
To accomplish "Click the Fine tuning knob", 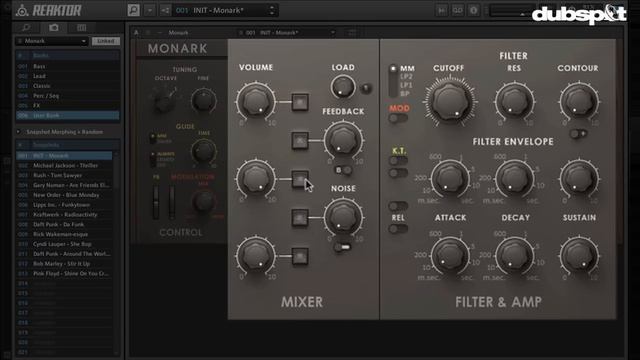I will click(204, 100).
